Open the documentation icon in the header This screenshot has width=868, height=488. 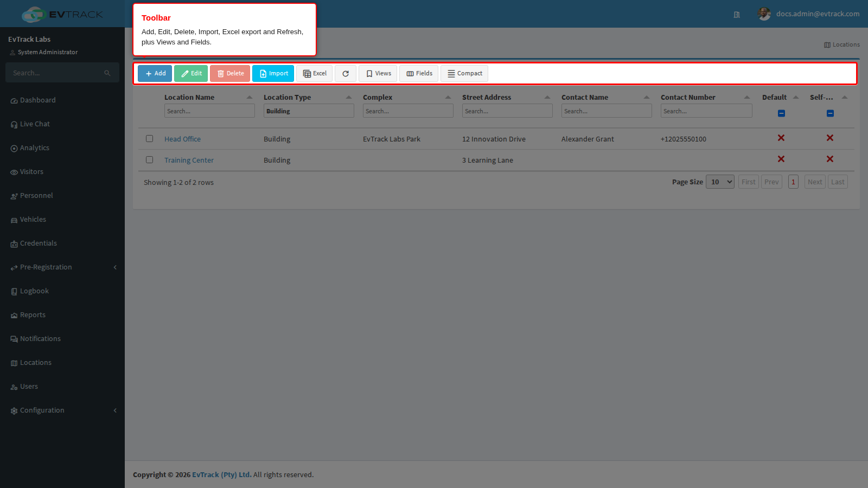pyautogui.click(x=737, y=15)
